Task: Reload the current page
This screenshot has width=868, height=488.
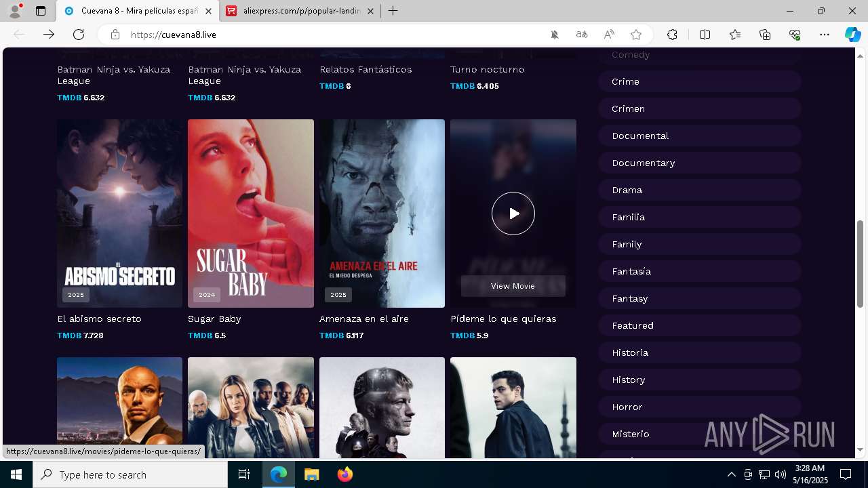Action: point(79,35)
